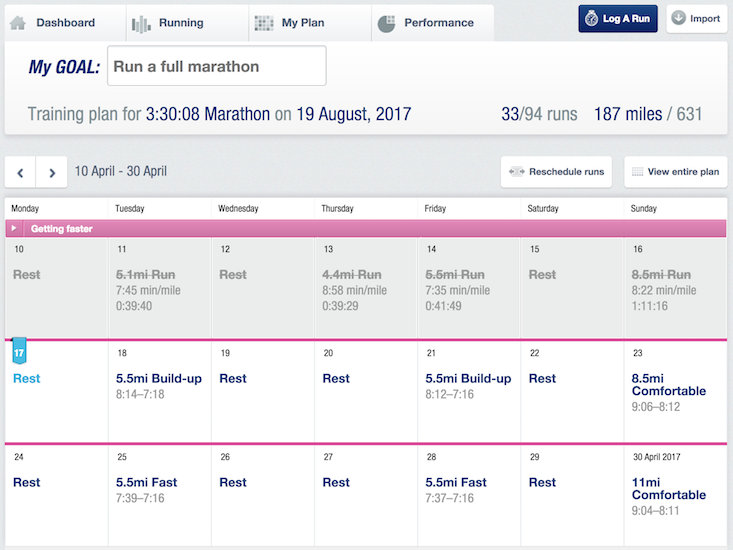The width and height of the screenshot is (733, 550).
Task: Click the 7:35 min/mile pace on the 14th
Action: (458, 290)
